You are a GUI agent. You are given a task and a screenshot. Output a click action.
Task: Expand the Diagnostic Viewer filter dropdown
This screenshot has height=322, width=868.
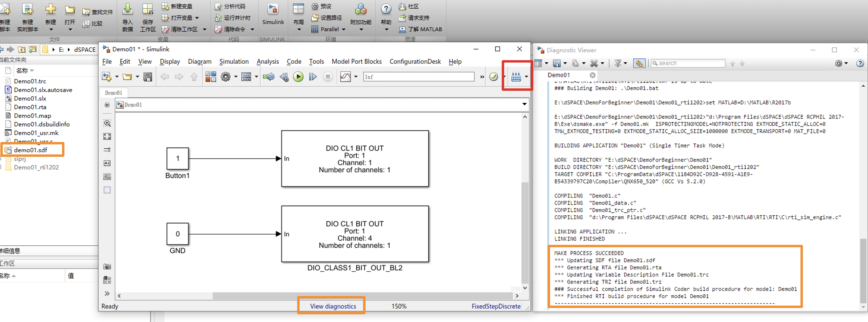tap(625, 63)
